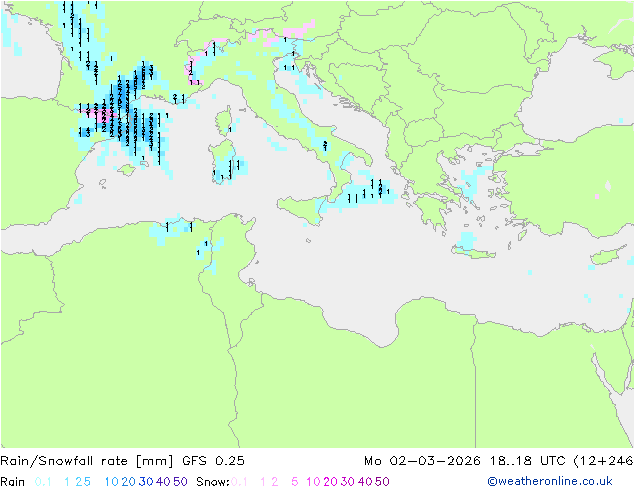
Task: Click the snow legend value 50
Action: [382, 482]
